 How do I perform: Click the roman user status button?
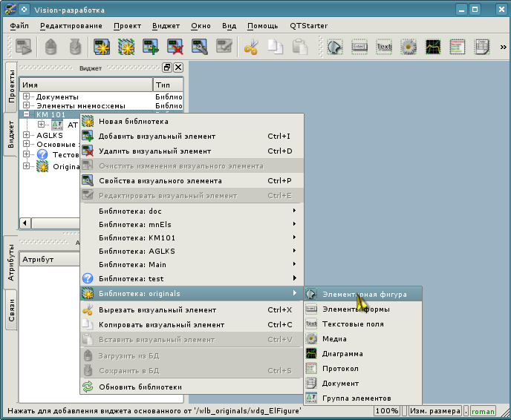pos(483,411)
